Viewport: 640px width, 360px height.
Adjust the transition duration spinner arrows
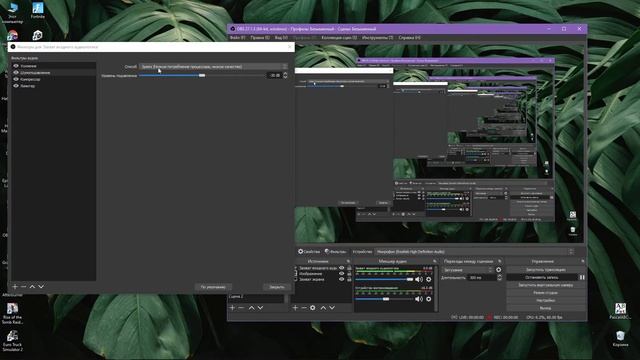point(499,278)
